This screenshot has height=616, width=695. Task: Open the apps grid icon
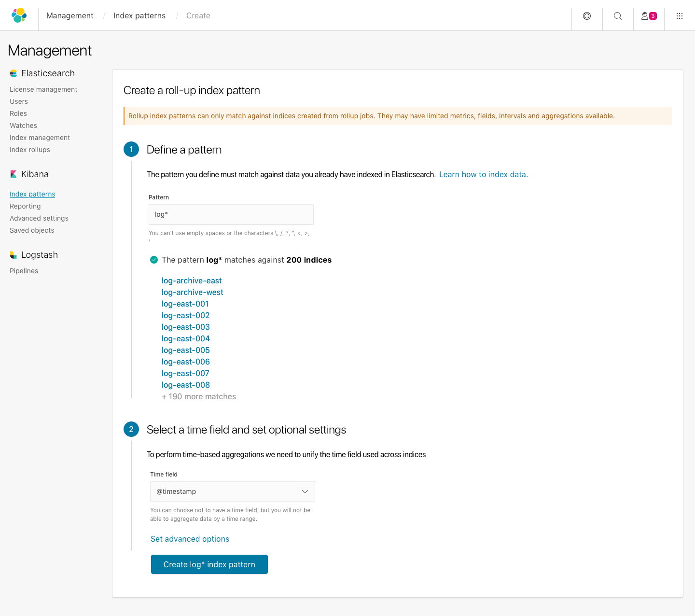[680, 15]
